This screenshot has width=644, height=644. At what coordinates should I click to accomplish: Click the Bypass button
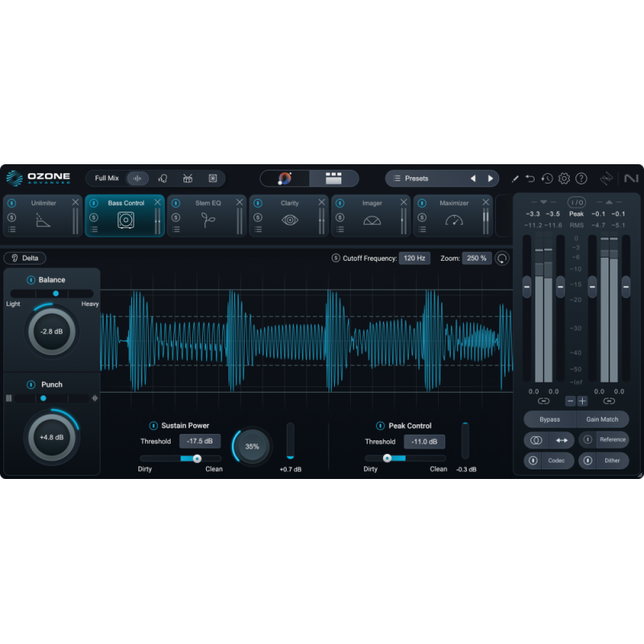click(x=549, y=419)
